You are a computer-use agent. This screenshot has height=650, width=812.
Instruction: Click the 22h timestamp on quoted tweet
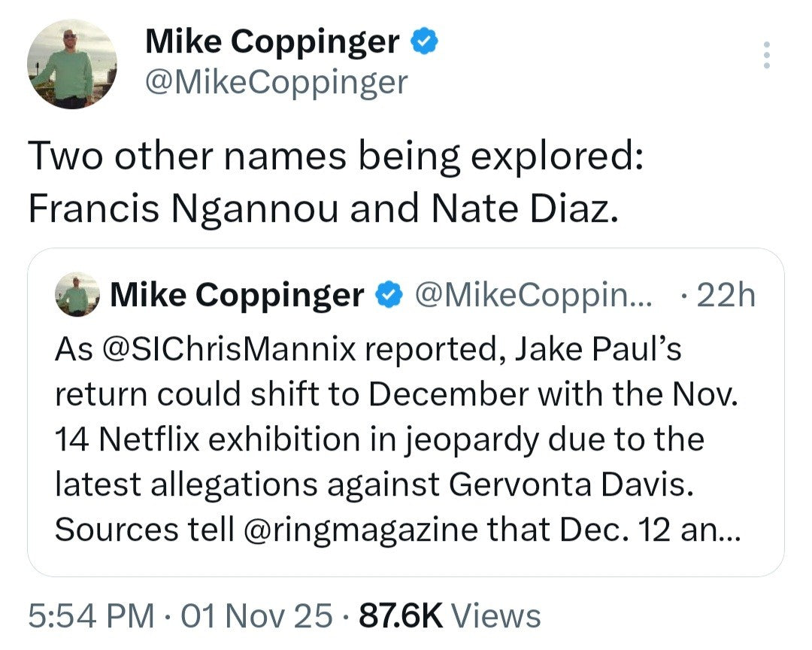[x=726, y=296]
